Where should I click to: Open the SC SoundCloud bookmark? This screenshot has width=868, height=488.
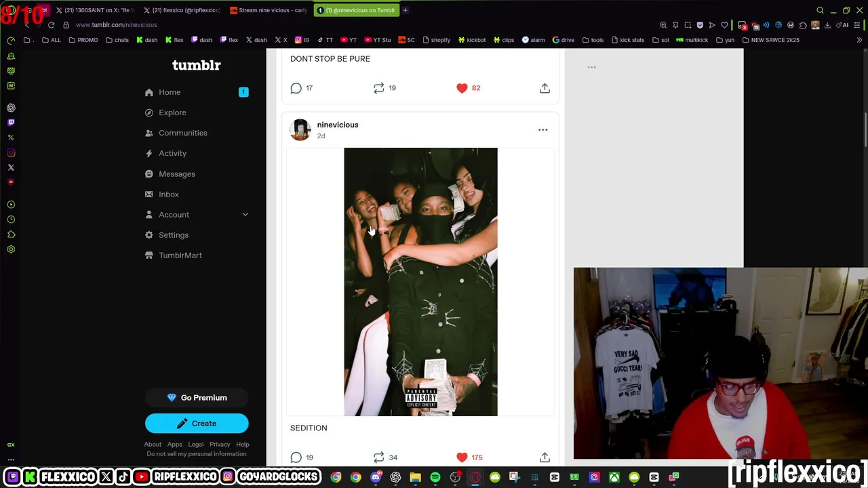pyautogui.click(x=406, y=40)
